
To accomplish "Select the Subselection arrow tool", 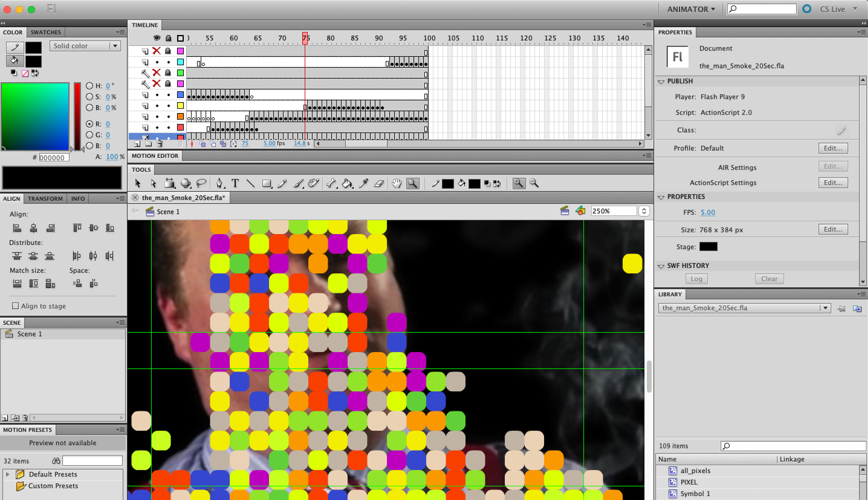I will (x=153, y=183).
